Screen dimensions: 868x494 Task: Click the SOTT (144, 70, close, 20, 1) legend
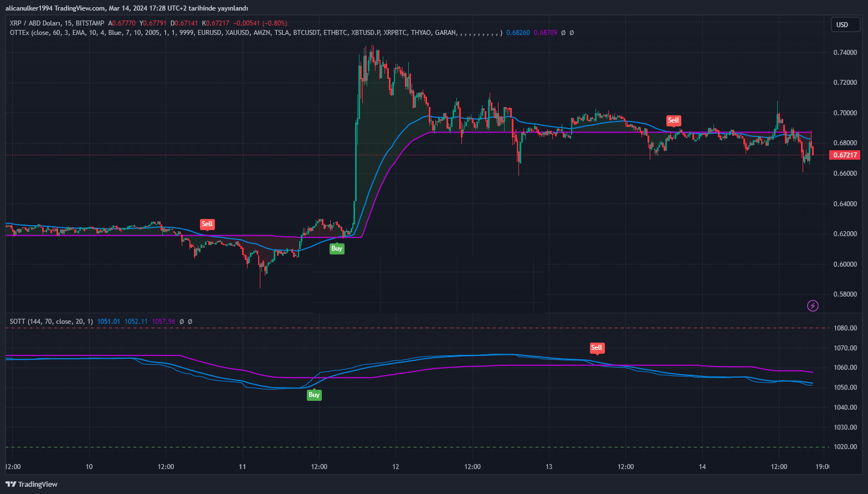click(x=52, y=322)
